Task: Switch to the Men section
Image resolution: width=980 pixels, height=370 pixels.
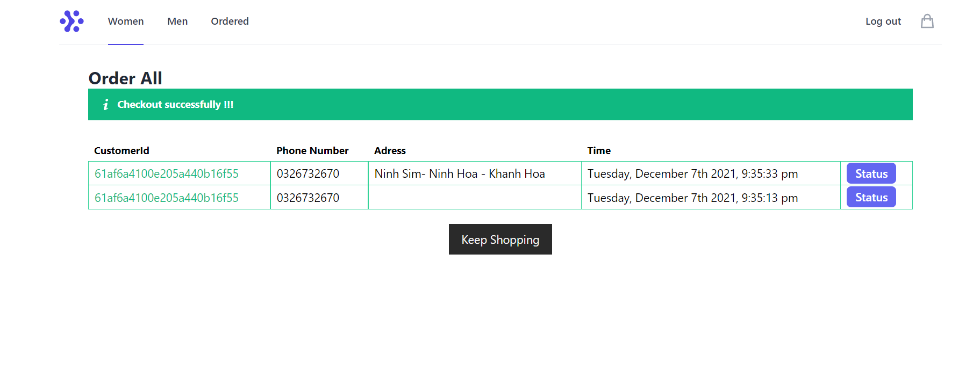Action: point(177,21)
